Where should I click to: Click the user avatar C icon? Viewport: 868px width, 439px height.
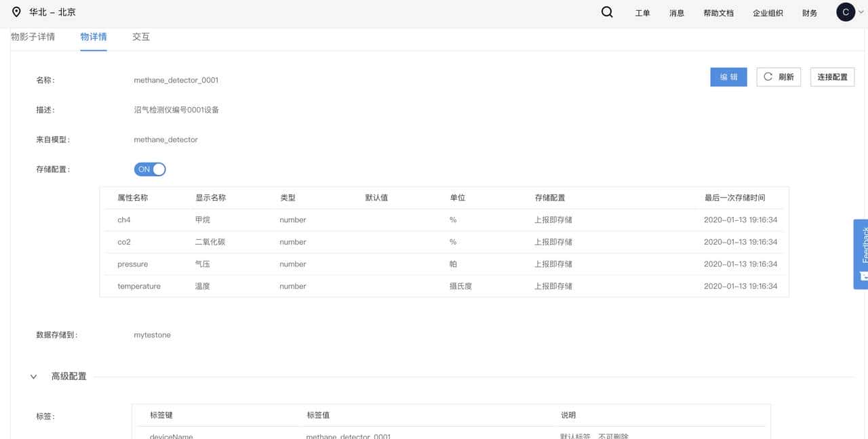pyautogui.click(x=845, y=12)
